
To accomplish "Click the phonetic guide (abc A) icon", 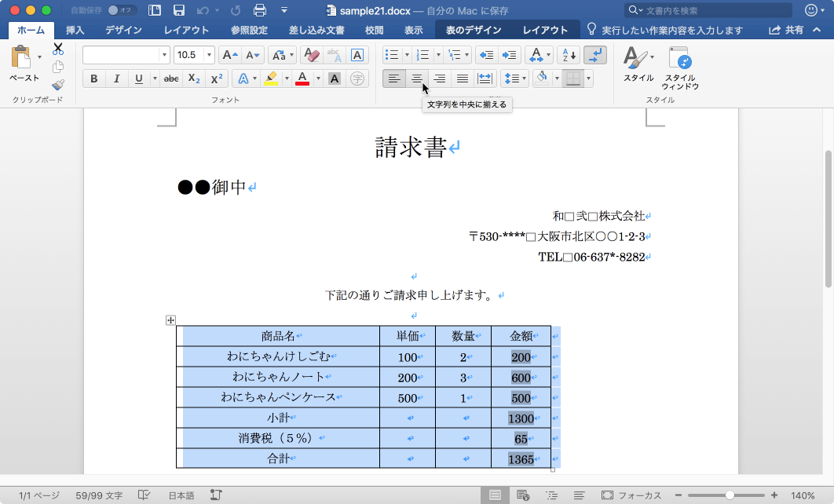I will click(x=334, y=55).
